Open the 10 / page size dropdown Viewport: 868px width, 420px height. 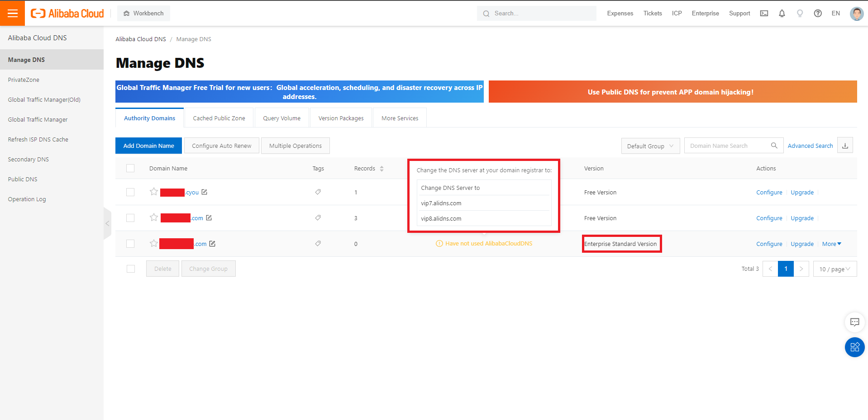[x=835, y=269]
